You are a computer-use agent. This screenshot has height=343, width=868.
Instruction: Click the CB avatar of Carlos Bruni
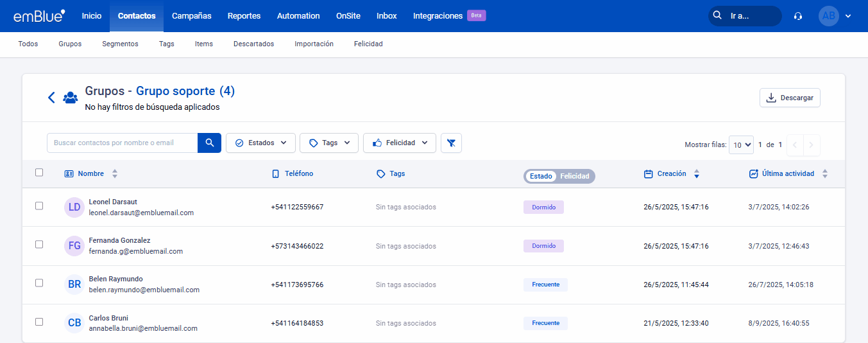(74, 323)
